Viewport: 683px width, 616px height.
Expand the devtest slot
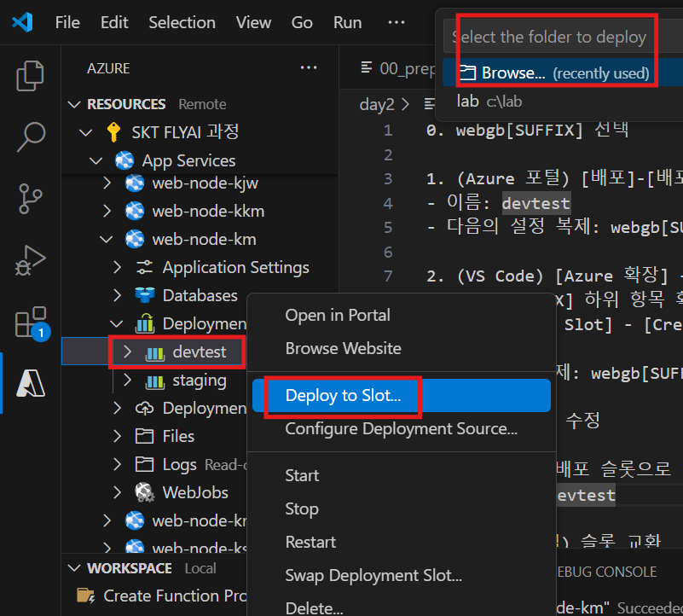tap(127, 352)
